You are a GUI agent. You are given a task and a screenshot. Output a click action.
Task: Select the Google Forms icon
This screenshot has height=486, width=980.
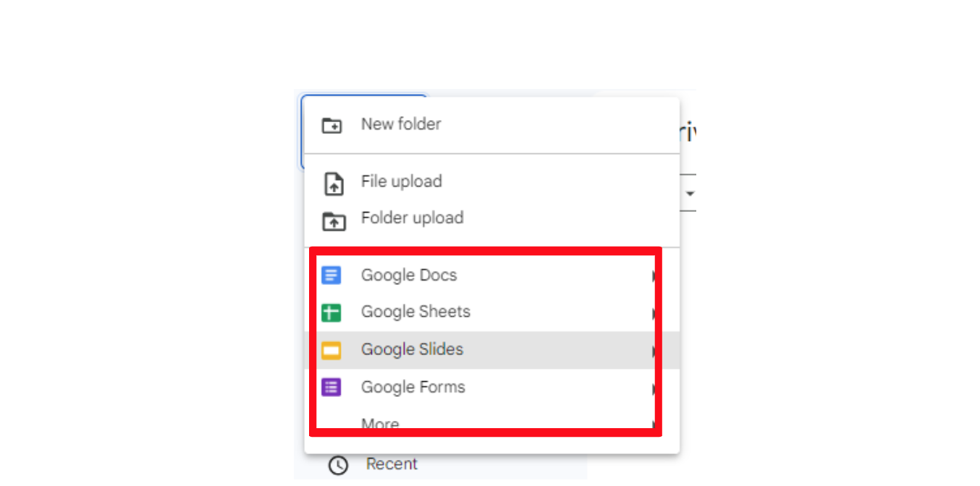pyautogui.click(x=331, y=388)
